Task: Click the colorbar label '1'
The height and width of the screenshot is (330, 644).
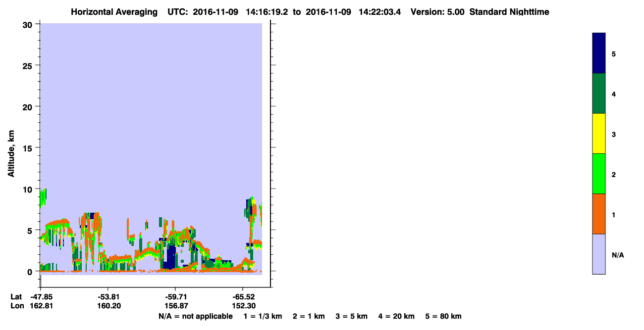Action: pos(614,215)
